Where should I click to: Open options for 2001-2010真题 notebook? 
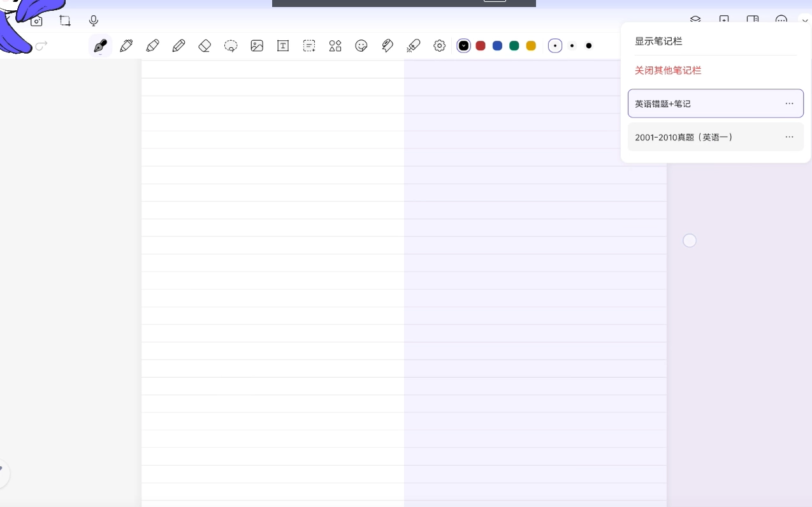coord(789,137)
